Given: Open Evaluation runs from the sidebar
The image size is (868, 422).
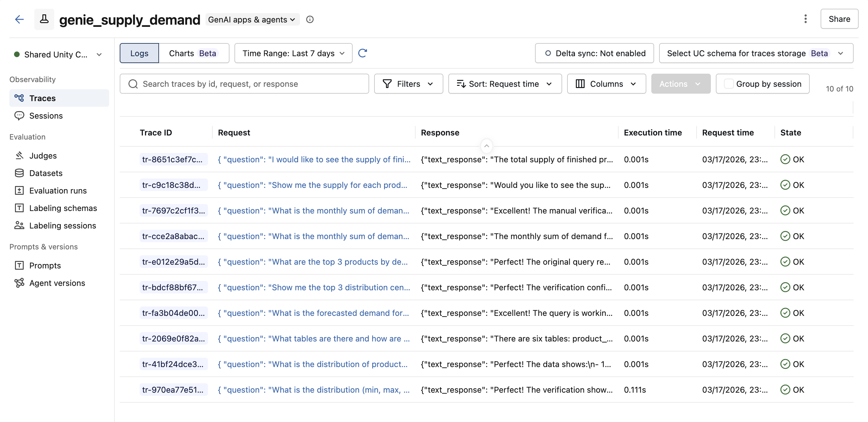Looking at the screenshot, I should [58, 190].
